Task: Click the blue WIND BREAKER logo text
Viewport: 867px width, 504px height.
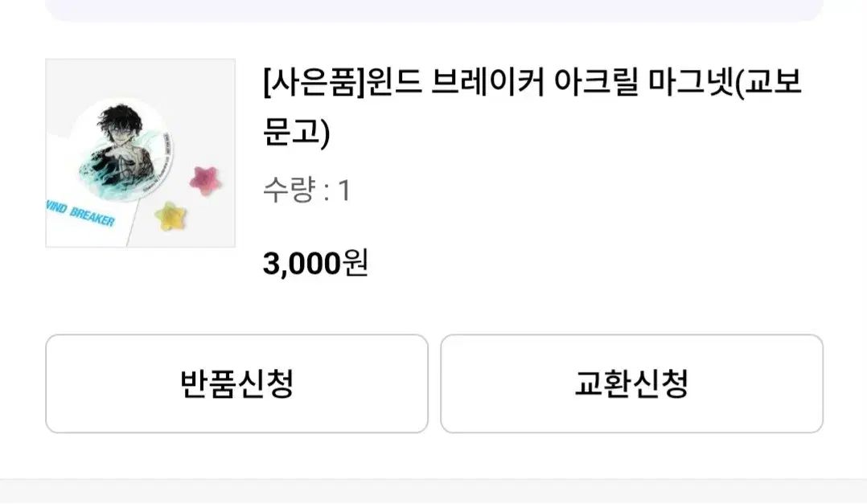Action: pos(80,217)
